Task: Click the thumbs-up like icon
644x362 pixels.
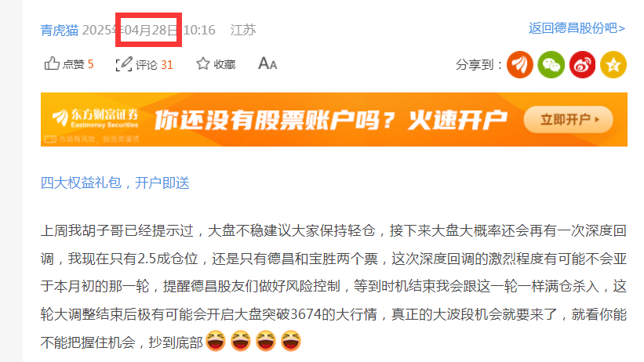Action: coord(52,63)
